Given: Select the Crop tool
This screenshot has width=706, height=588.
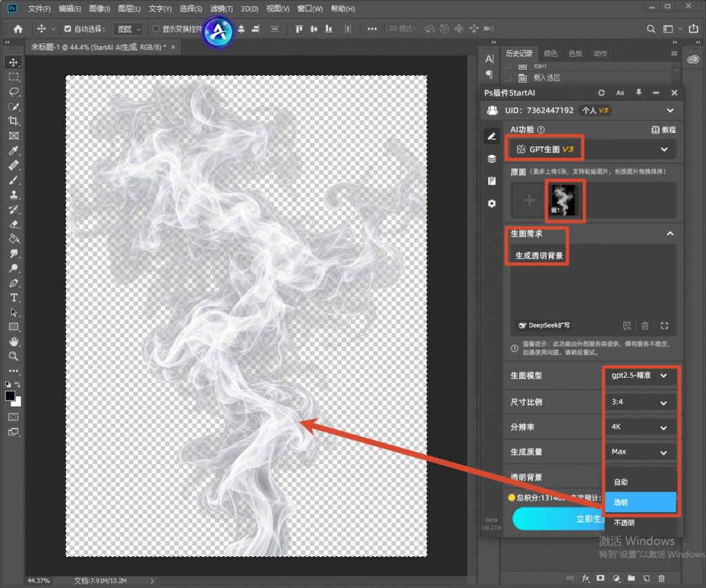Looking at the screenshot, I should click(x=14, y=121).
